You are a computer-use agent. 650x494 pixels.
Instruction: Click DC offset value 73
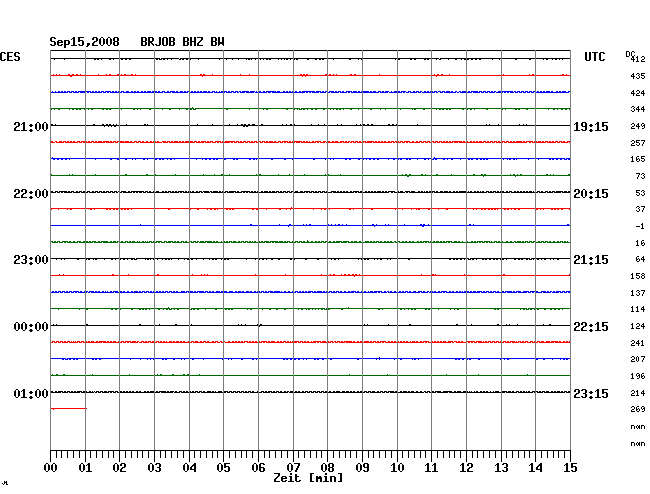click(x=640, y=176)
